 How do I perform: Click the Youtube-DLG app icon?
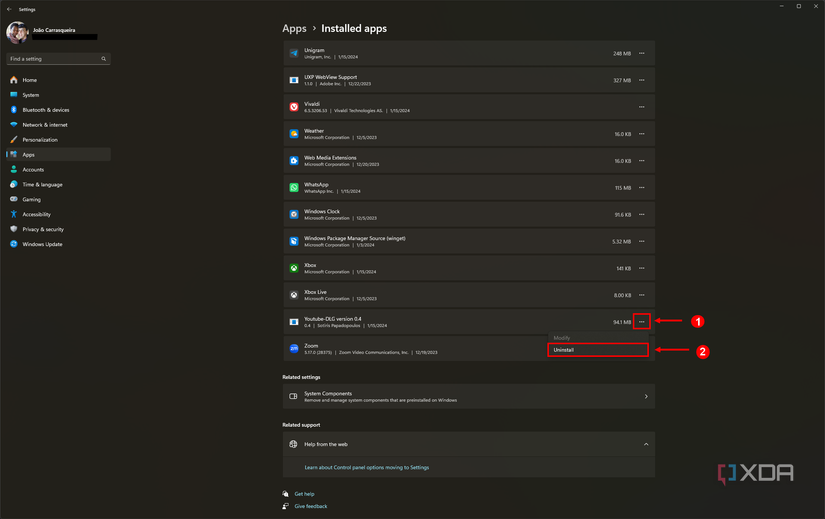click(x=294, y=322)
